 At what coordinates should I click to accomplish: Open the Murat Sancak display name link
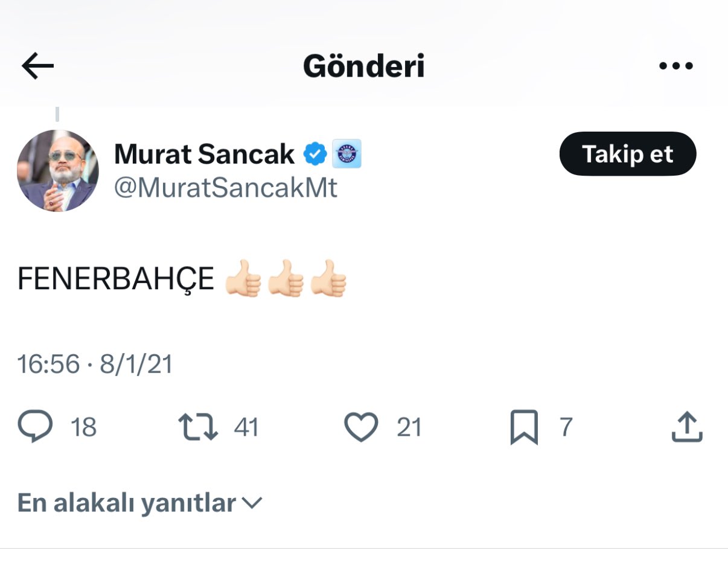pos(204,155)
